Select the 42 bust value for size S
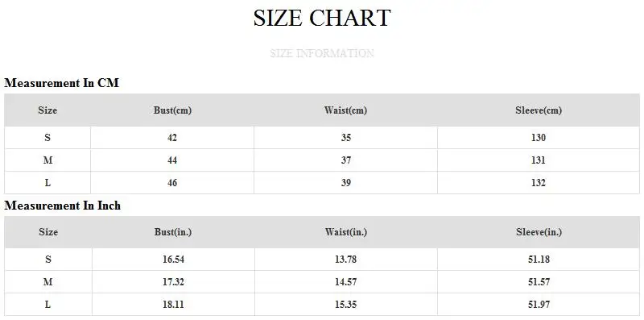The width and height of the screenshot is (644, 320). [172, 138]
